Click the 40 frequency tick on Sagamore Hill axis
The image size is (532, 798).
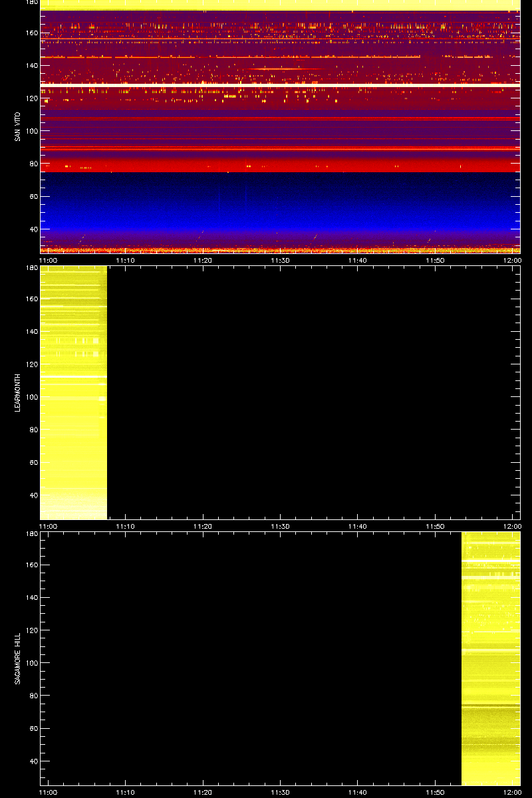pyautogui.click(x=33, y=761)
